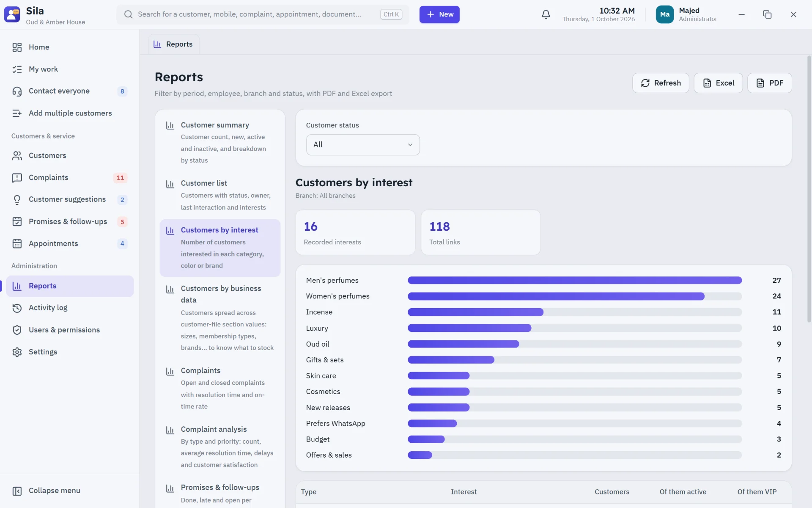812x508 pixels.
Task: Open Activity log in sidebar
Action: click(70, 308)
